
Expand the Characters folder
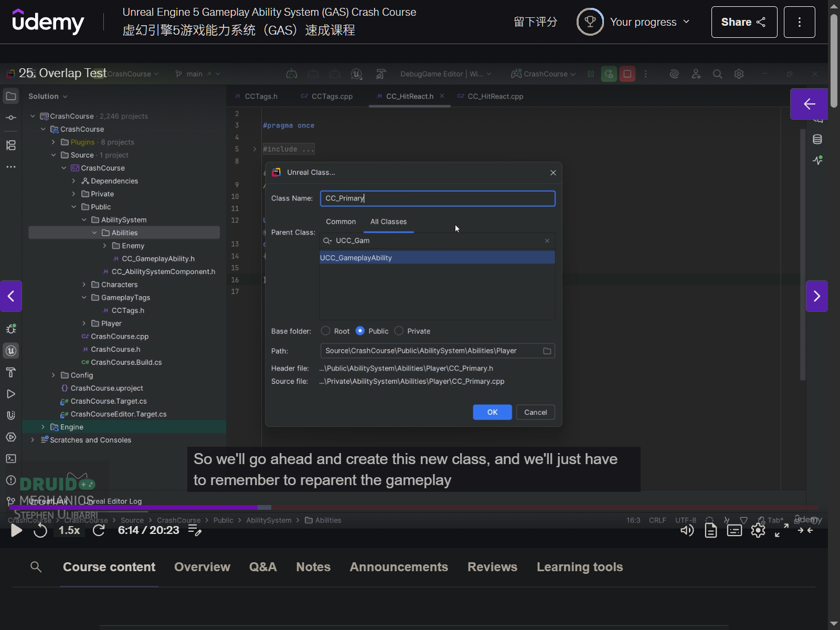tap(84, 285)
